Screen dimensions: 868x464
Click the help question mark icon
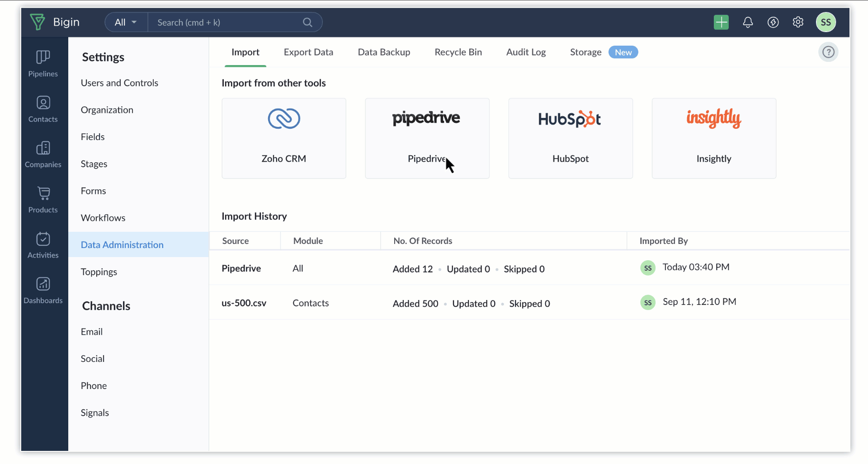coord(828,52)
